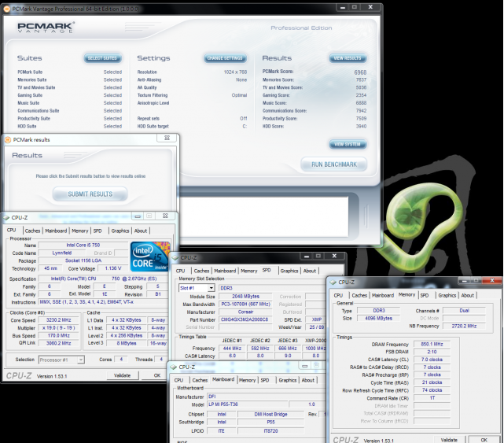Click title icon of CPU-Z SPD window
Screen dimensions: 504x443
(175, 257)
